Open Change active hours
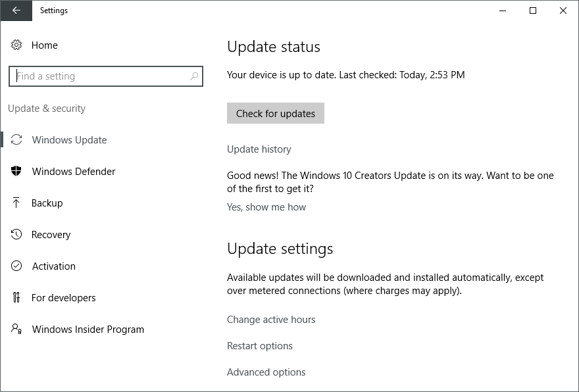The width and height of the screenshot is (579, 392). (x=271, y=320)
